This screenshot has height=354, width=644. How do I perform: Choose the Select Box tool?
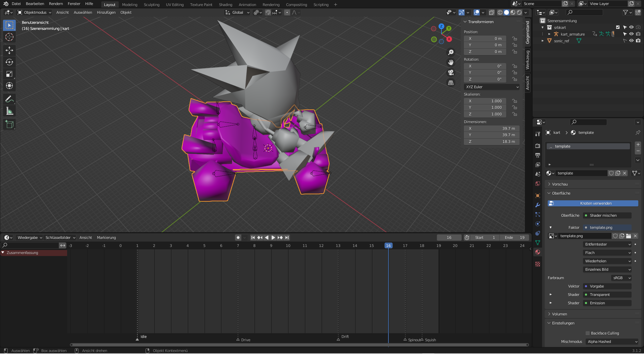click(9, 25)
